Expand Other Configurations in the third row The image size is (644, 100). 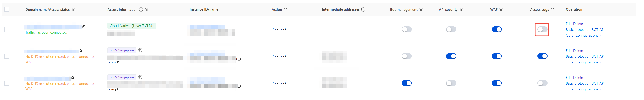point(584,89)
